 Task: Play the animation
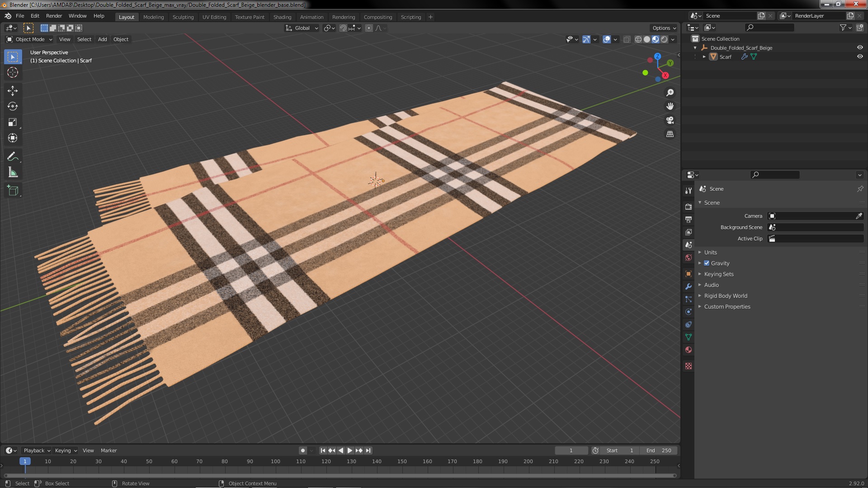click(x=350, y=450)
